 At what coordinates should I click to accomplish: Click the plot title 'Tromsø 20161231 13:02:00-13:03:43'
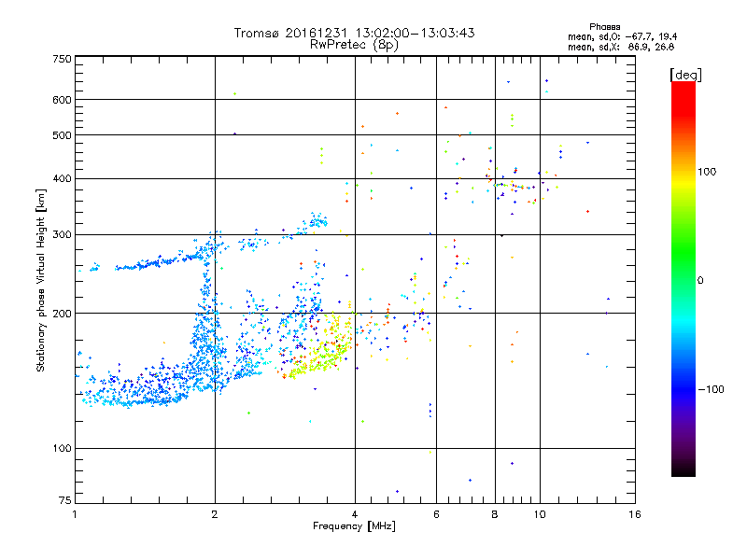[354, 33]
